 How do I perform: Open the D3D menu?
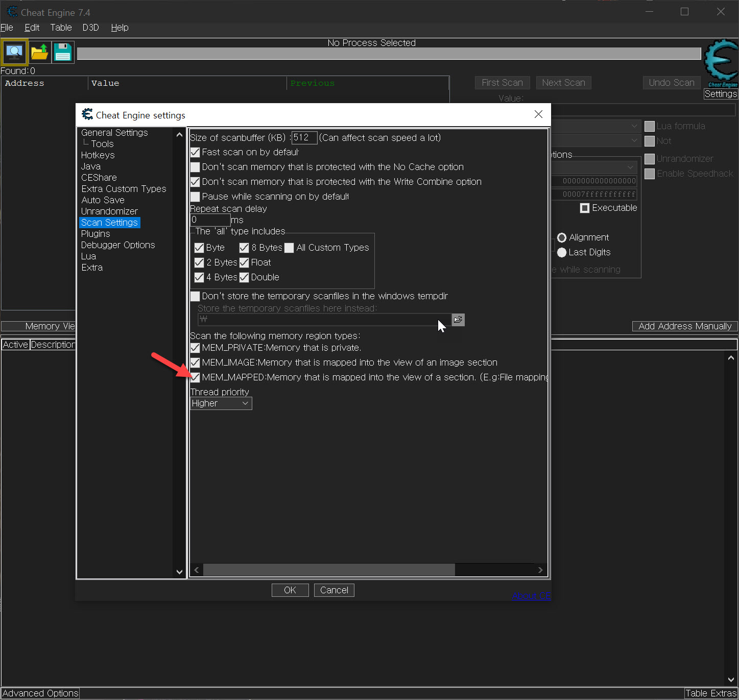[90, 28]
